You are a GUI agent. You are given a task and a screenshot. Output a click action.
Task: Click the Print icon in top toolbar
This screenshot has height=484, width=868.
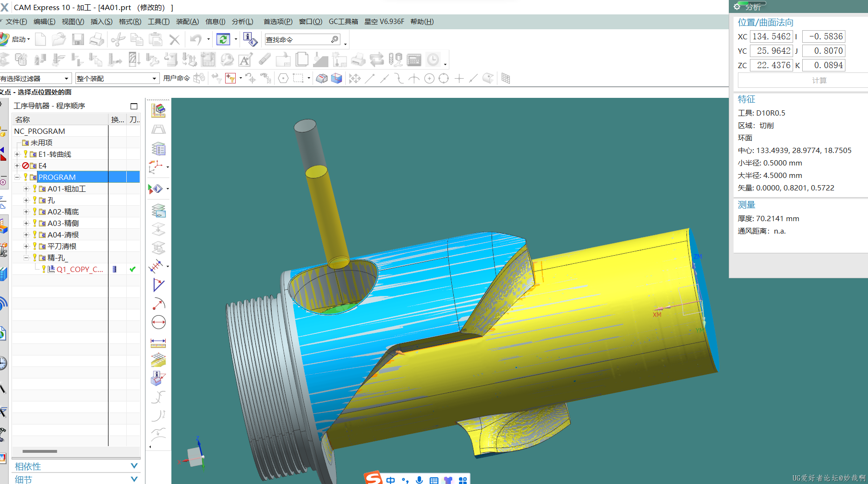coord(96,39)
